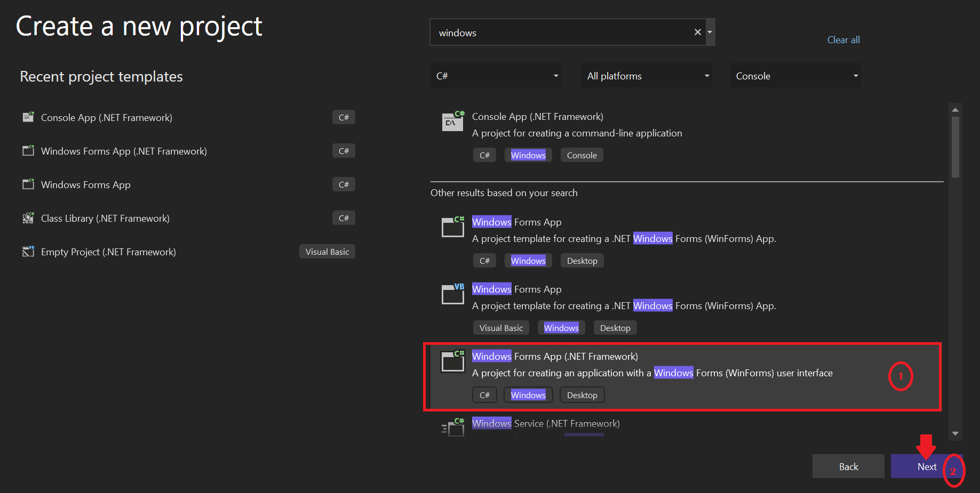Select Windows Forms App (.NET Framework) search result

(555, 357)
